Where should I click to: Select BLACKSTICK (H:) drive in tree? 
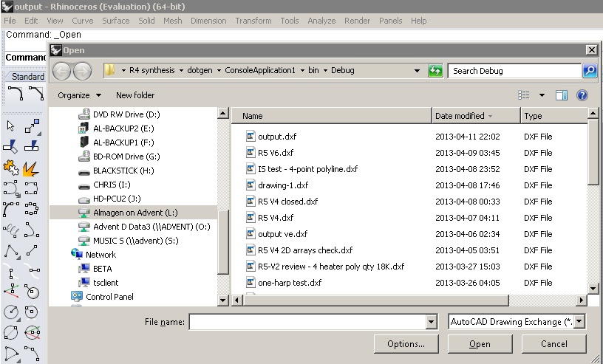click(123, 171)
